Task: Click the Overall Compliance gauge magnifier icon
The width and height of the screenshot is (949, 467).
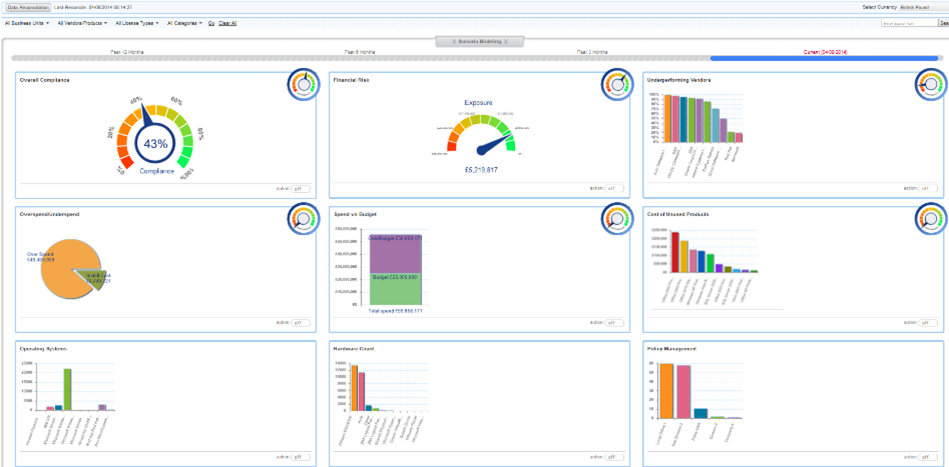Action: [x=302, y=86]
